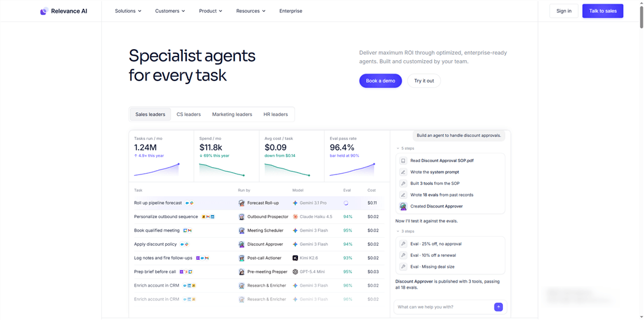Click the Build an agent prompt bubble

click(x=459, y=135)
